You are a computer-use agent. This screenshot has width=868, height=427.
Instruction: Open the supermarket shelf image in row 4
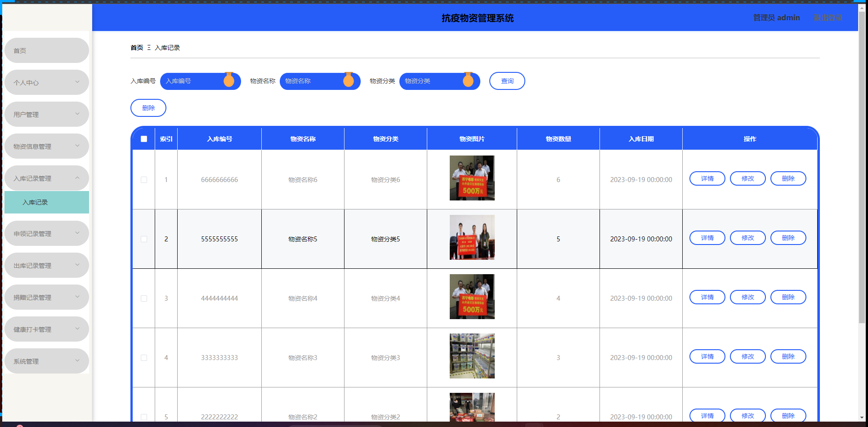click(x=472, y=356)
